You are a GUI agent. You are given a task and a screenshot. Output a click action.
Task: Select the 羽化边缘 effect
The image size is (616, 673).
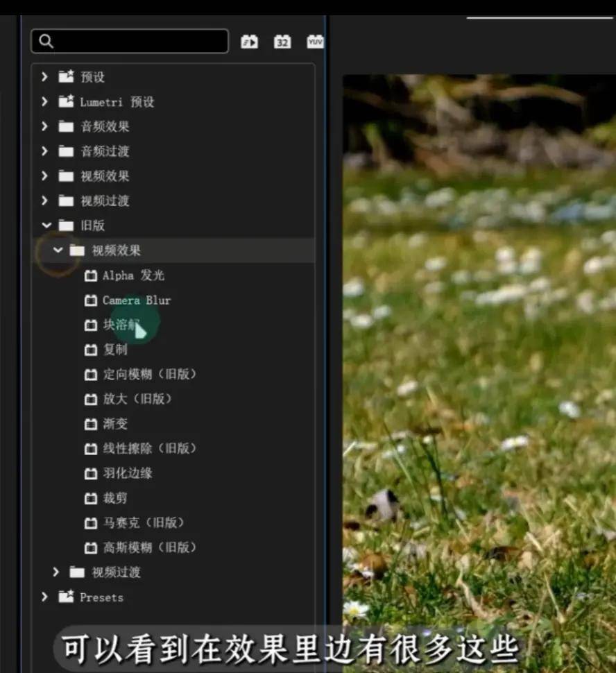[x=128, y=473]
